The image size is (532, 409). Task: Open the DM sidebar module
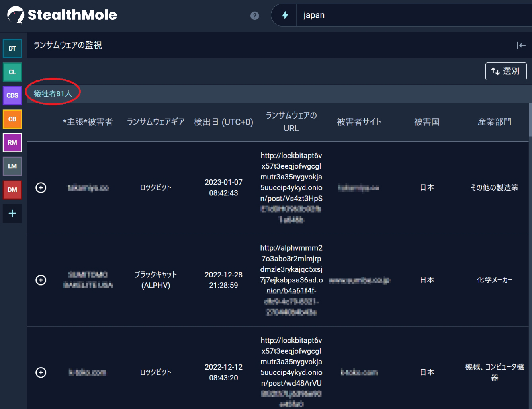pos(12,189)
